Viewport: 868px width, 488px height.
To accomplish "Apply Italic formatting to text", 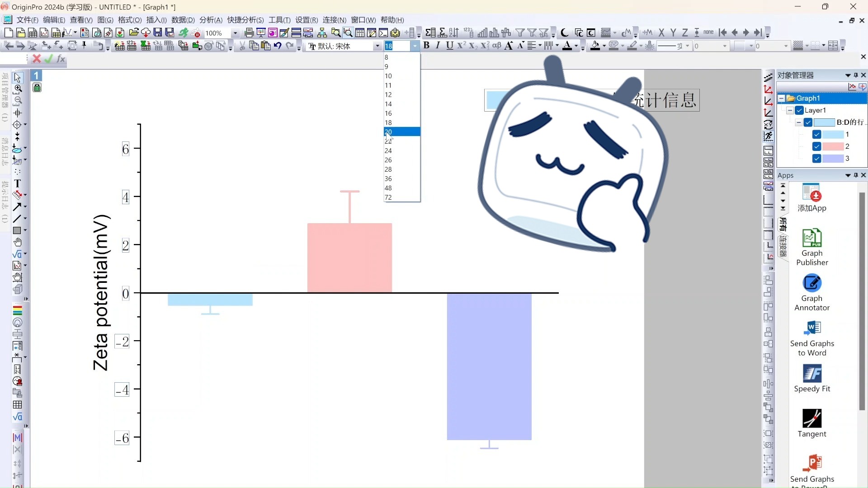I will 438,46.
